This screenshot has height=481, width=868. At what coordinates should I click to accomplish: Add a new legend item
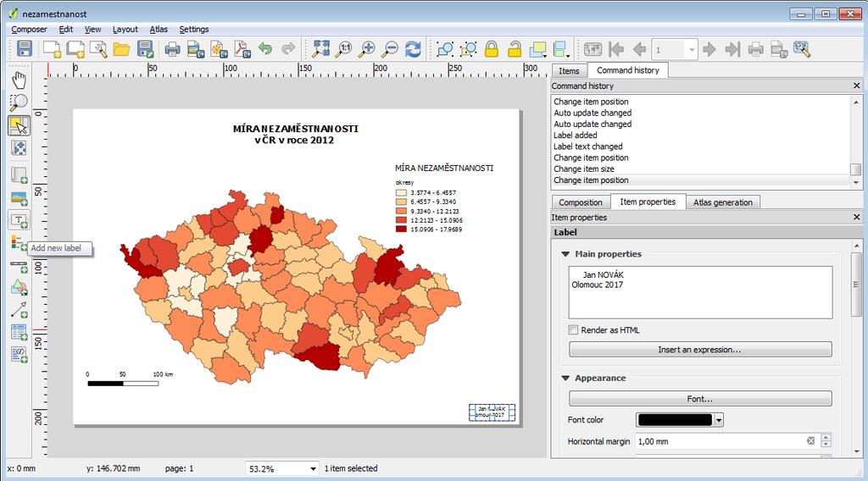[18, 243]
